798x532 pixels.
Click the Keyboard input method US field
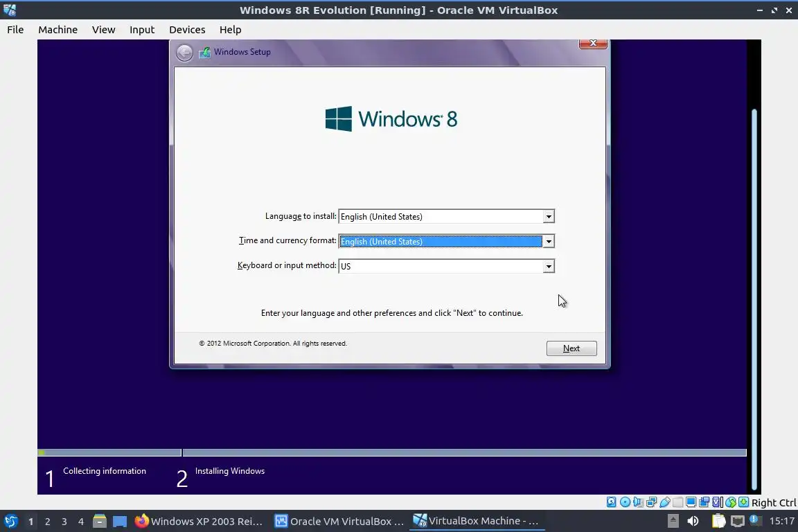click(446, 266)
